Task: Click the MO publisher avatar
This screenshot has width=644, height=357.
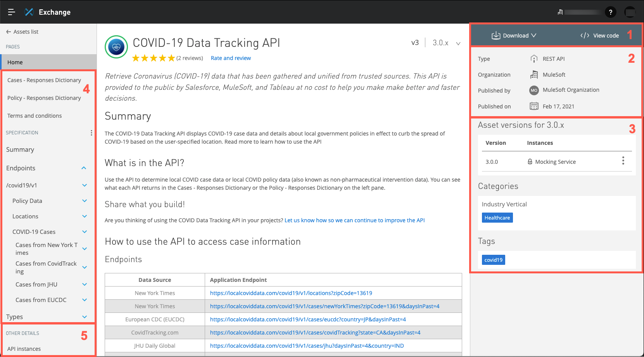Action: tap(534, 90)
